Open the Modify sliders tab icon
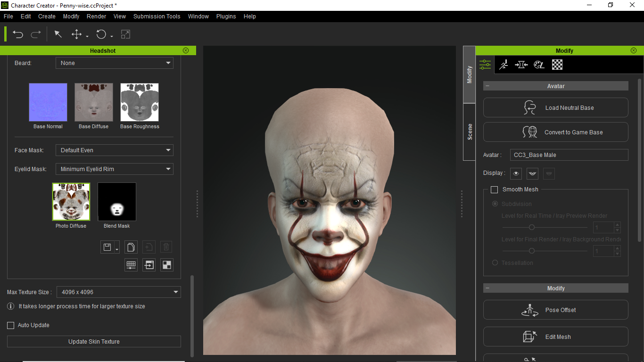This screenshot has height=362, width=644. [x=485, y=65]
